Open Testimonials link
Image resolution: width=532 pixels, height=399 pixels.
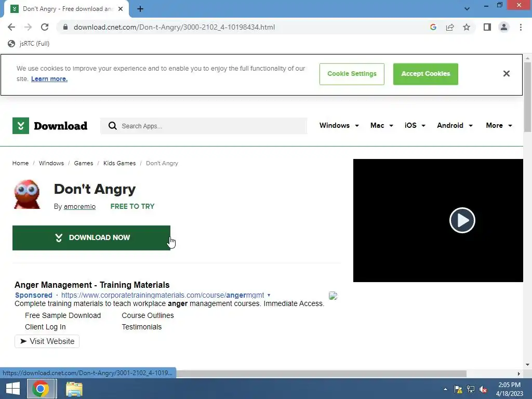[141, 327]
